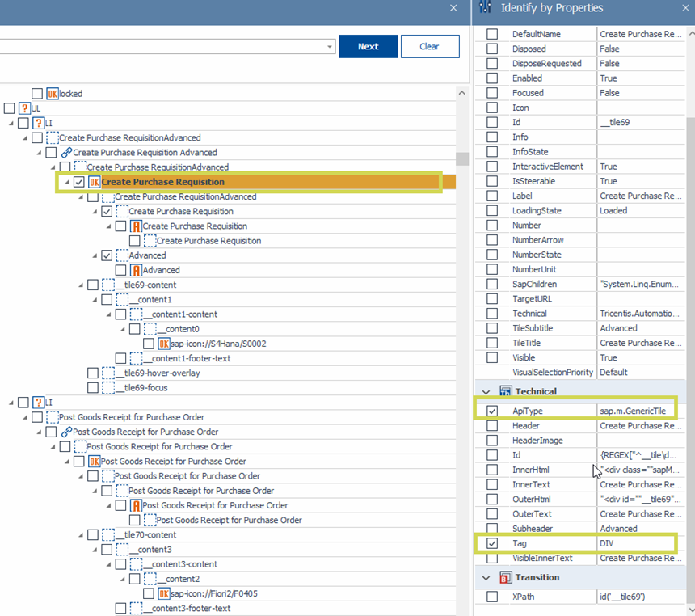Click the dotted box icon of __content1
This screenshot has width=695, height=616.
click(x=122, y=299)
